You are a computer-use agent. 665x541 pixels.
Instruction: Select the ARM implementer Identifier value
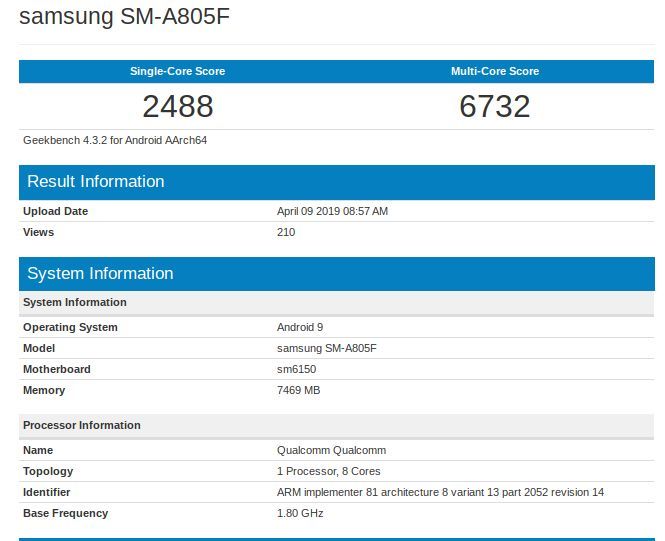click(x=440, y=492)
